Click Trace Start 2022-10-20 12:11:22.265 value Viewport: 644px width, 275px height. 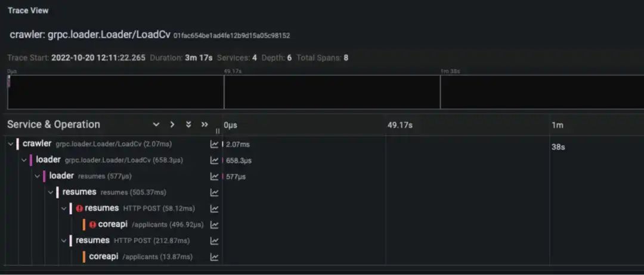(x=98, y=58)
